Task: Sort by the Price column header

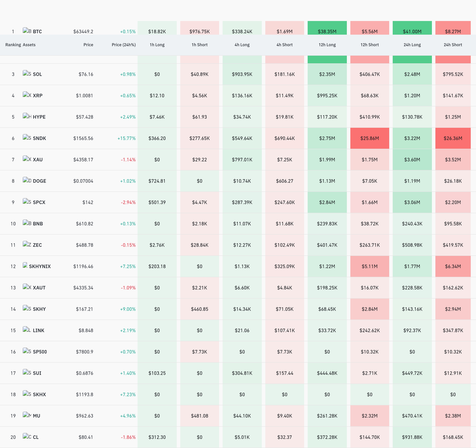Action: 88,45
